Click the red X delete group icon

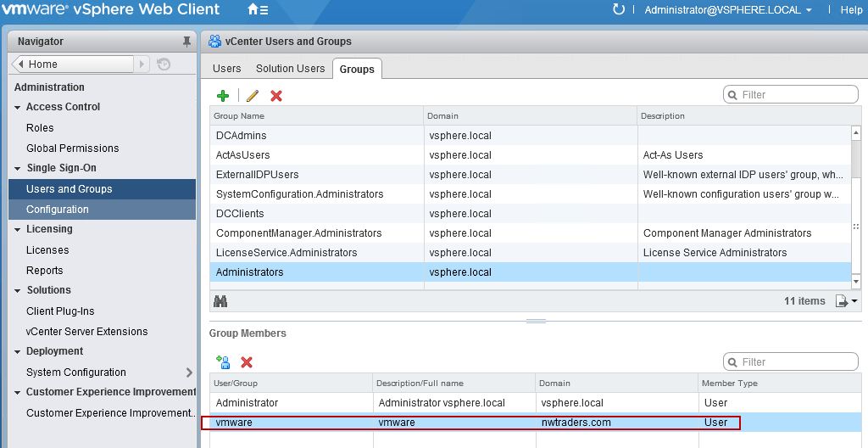click(275, 96)
